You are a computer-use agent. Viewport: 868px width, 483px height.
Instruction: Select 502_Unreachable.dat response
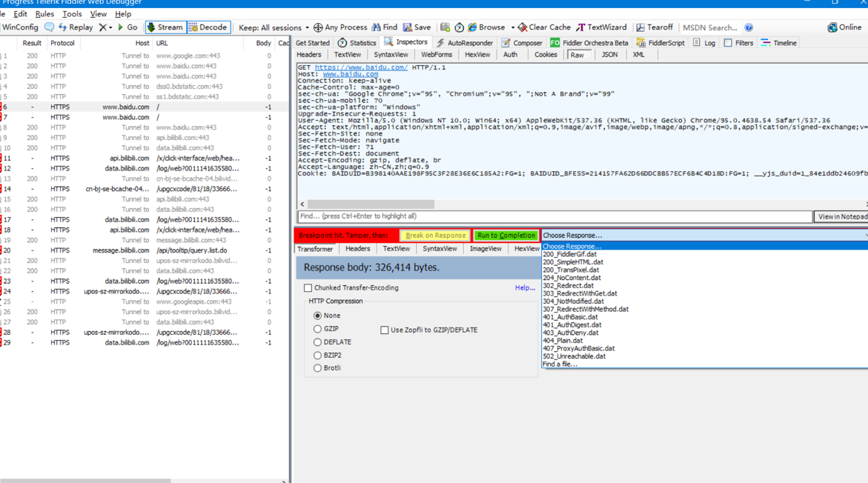tap(574, 356)
